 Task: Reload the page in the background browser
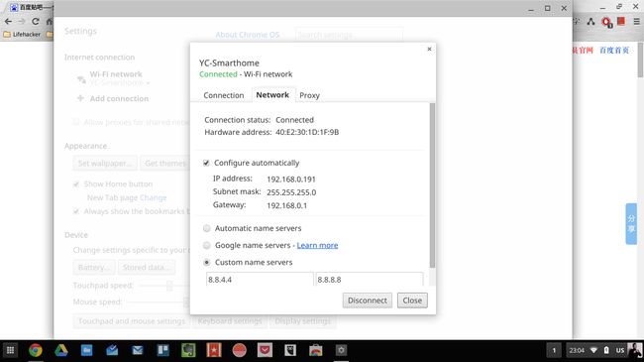pyautogui.click(x=36, y=22)
